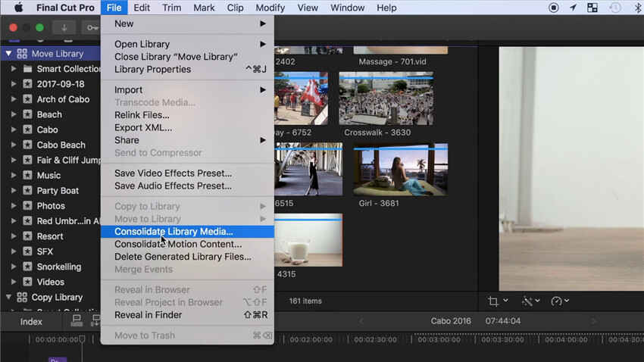Choose Delete Generated Library Files...
Image resolution: width=644 pixels, height=362 pixels.
(188, 257)
